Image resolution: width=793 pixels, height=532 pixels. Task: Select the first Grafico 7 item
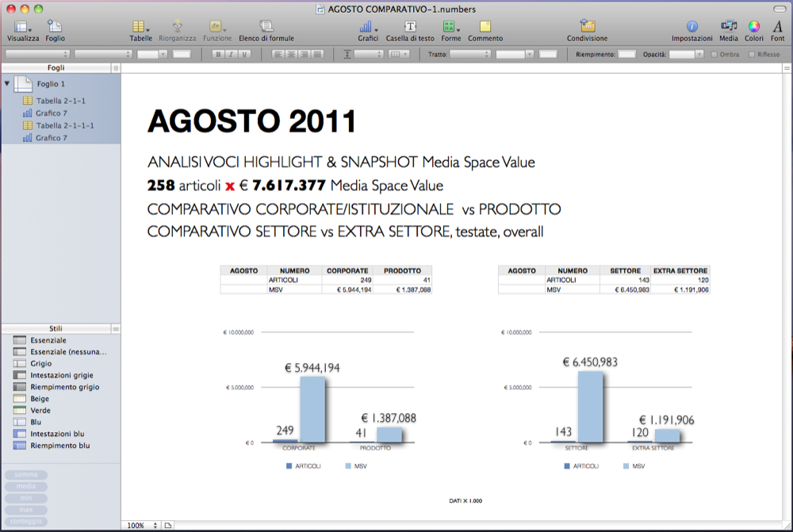tap(51, 113)
